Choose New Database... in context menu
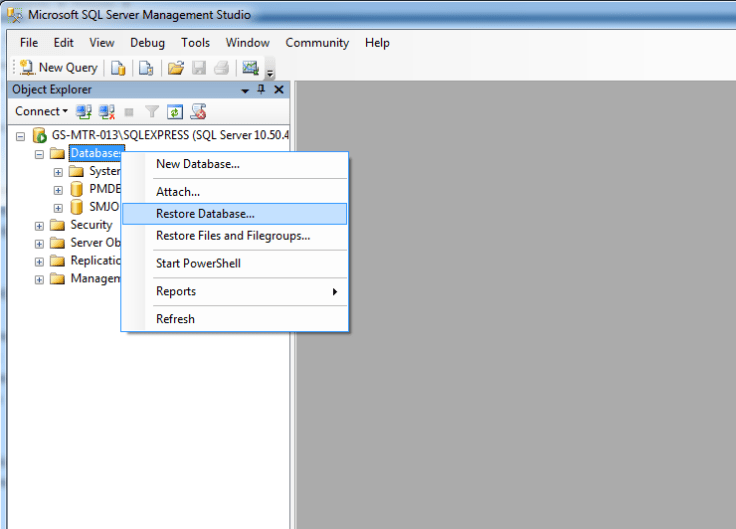This screenshot has width=736, height=529. click(197, 164)
